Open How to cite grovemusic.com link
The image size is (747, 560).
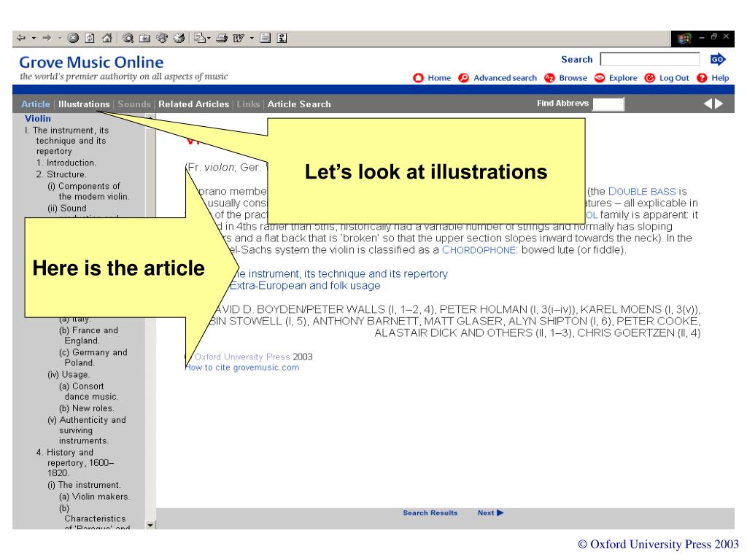pos(242,367)
